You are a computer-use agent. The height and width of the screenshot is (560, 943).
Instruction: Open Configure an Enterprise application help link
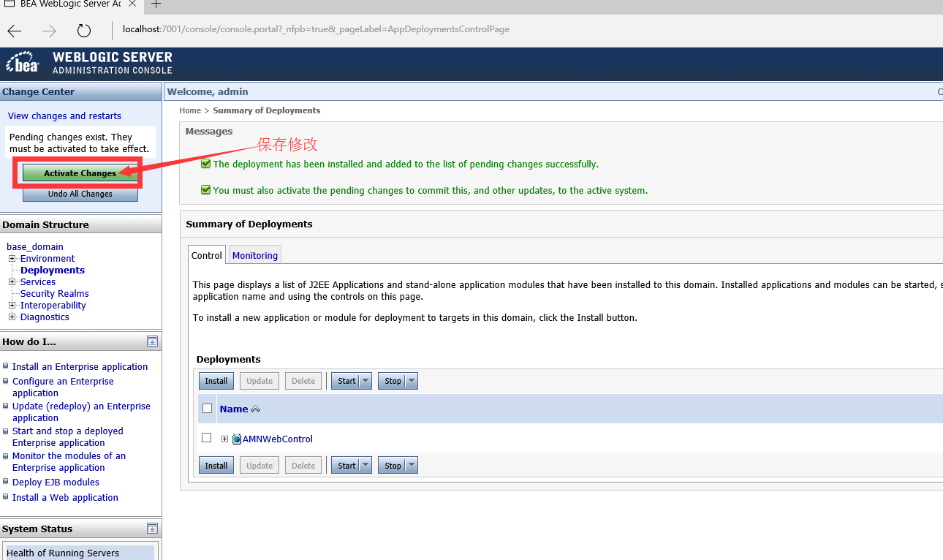point(63,387)
